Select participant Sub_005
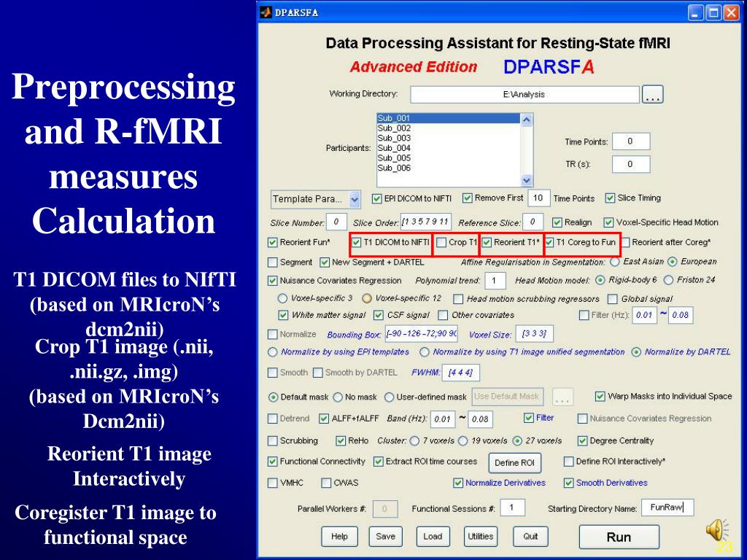This screenshot has width=747, height=560. tap(394, 158)
